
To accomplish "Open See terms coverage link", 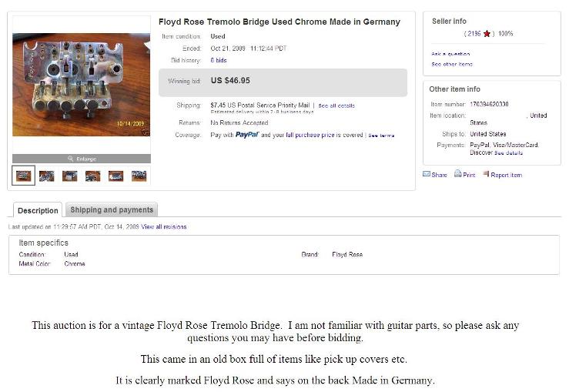I will click(x=381, y=136).
